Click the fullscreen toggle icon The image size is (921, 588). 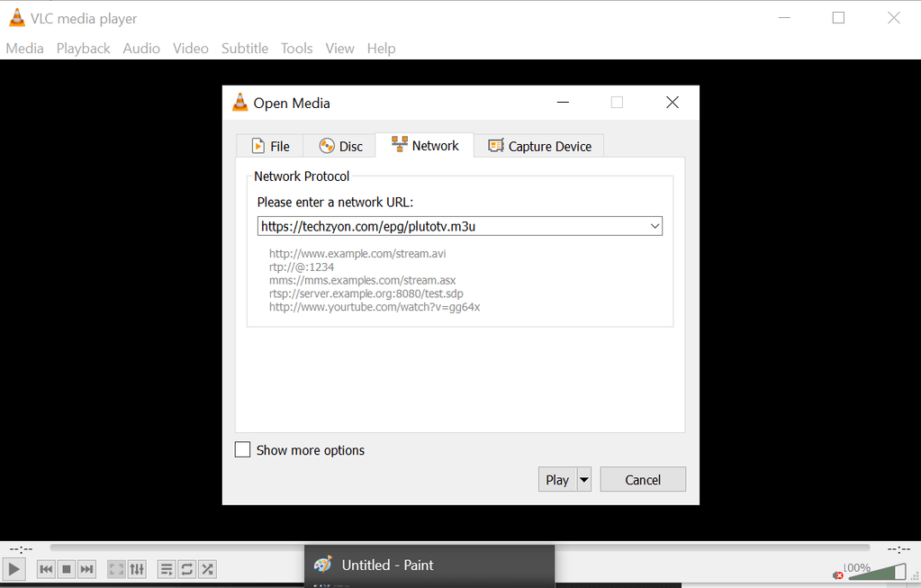115,568
